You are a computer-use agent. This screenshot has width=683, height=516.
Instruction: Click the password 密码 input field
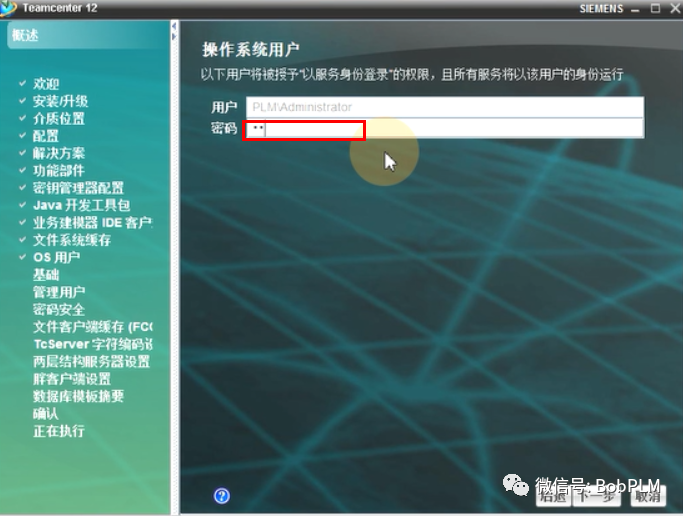(445, 129)
